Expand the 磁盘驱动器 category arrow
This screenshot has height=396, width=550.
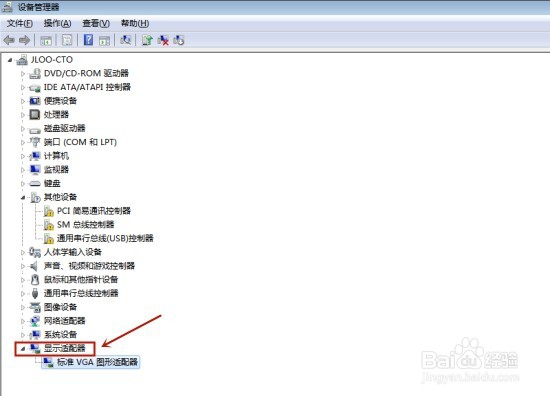click(x=23, y=129)
